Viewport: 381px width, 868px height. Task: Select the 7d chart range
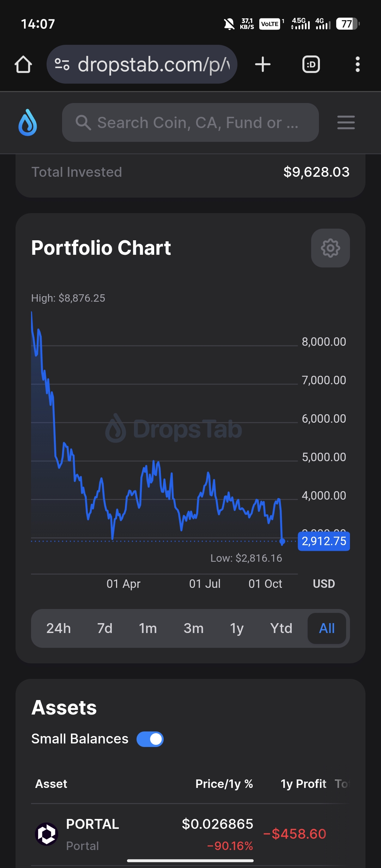[105, 628]
